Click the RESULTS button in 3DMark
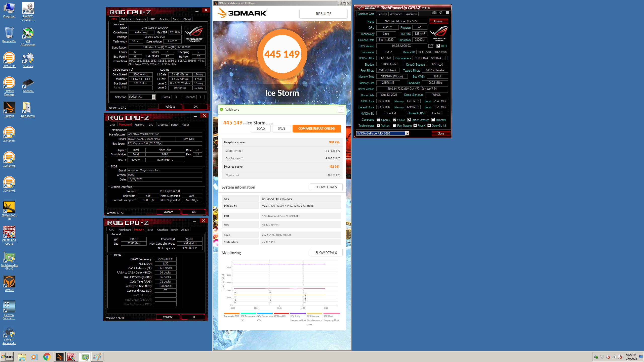The image size is (644, 362). coord(324,14)
